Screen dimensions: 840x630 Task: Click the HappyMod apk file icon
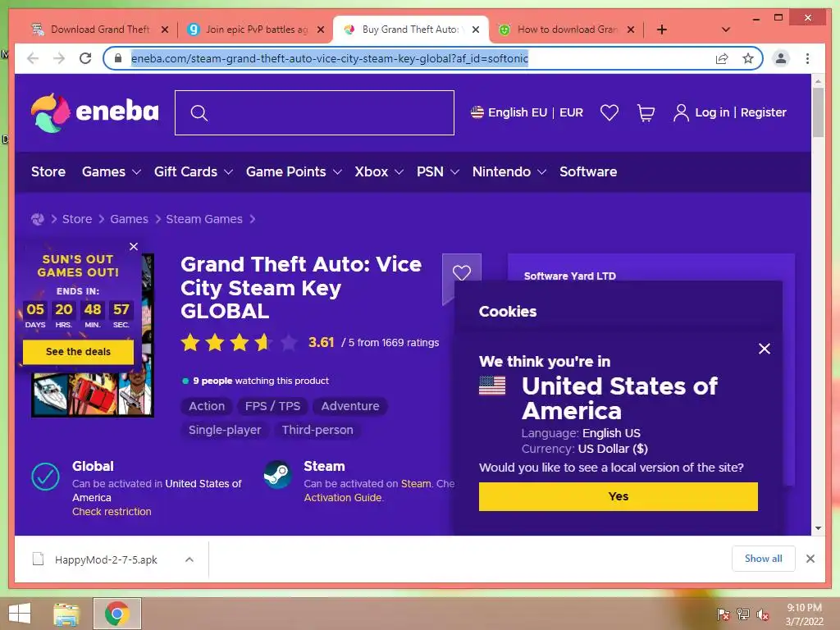click(x=38, y=559)
